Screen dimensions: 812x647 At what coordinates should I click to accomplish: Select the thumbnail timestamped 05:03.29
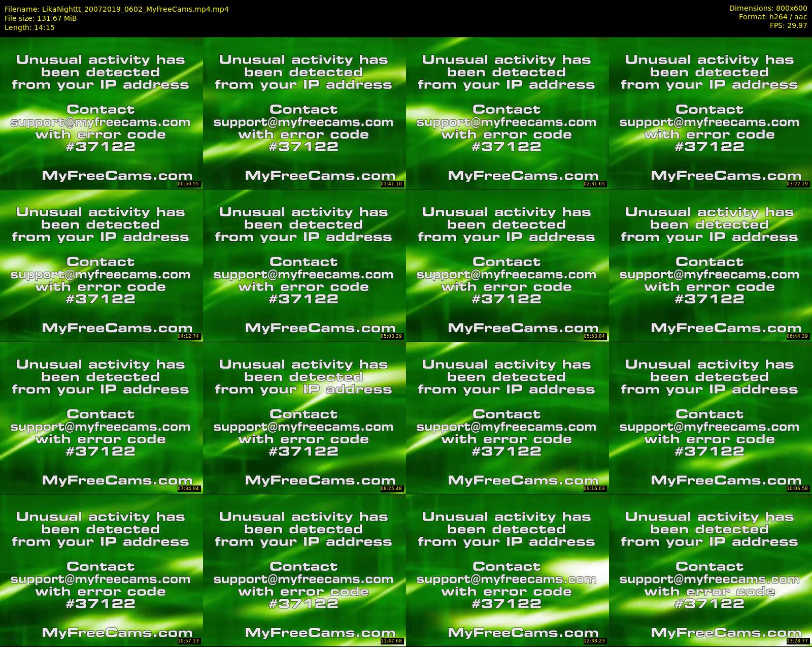(x=304, y=266)
